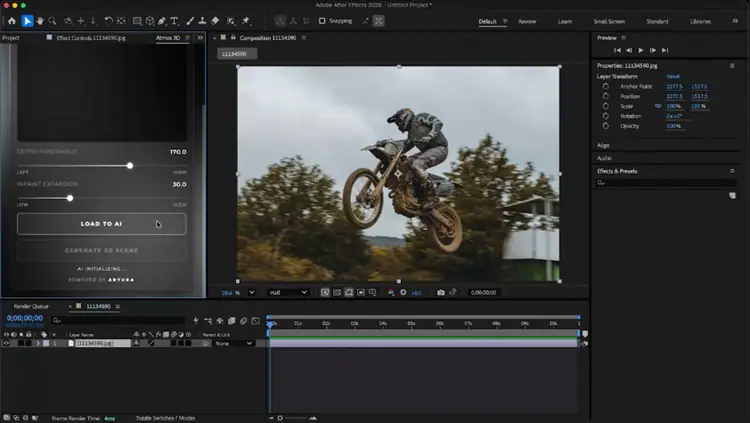Viewport: 750px width, 423px height.
Task: Enable the Snapping checkbox
Action: (x=322, y=21)
